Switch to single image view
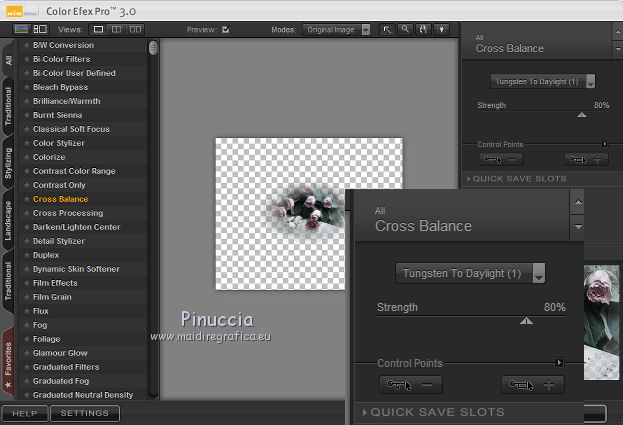Image resolution: width=623 pixels, height=425 pixels. 99,30
